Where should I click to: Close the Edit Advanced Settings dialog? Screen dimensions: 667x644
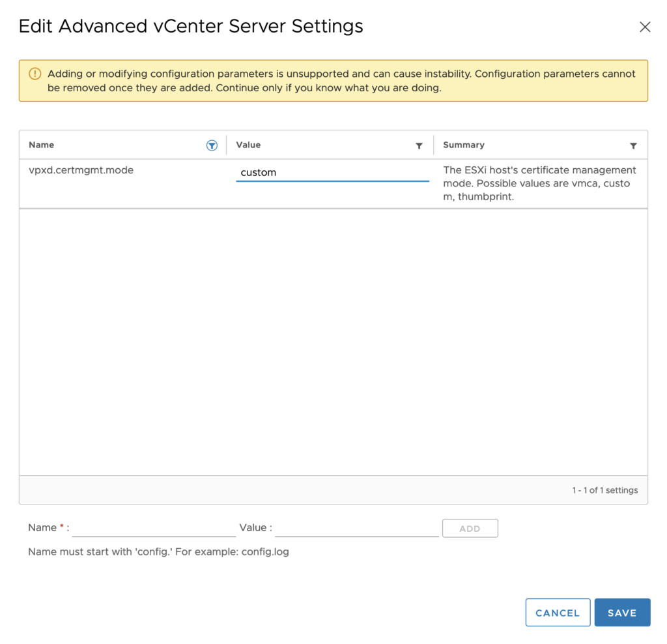(645, 27)
